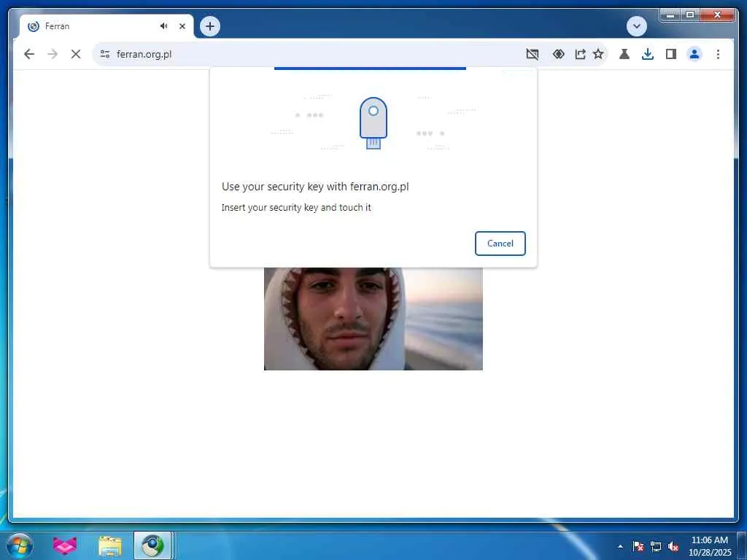
Task: Open the downloads tray
Action: click(648, 54)
